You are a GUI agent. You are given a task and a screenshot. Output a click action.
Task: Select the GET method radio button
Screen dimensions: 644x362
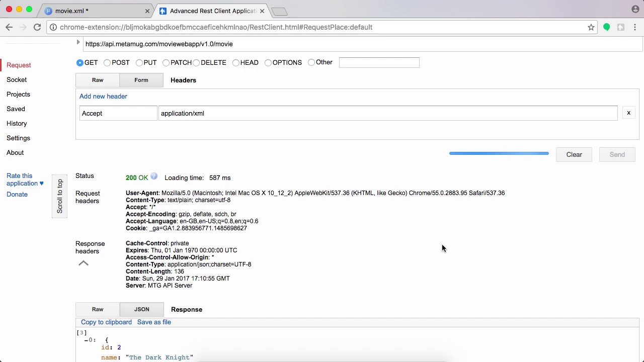(x=80, y=62)
